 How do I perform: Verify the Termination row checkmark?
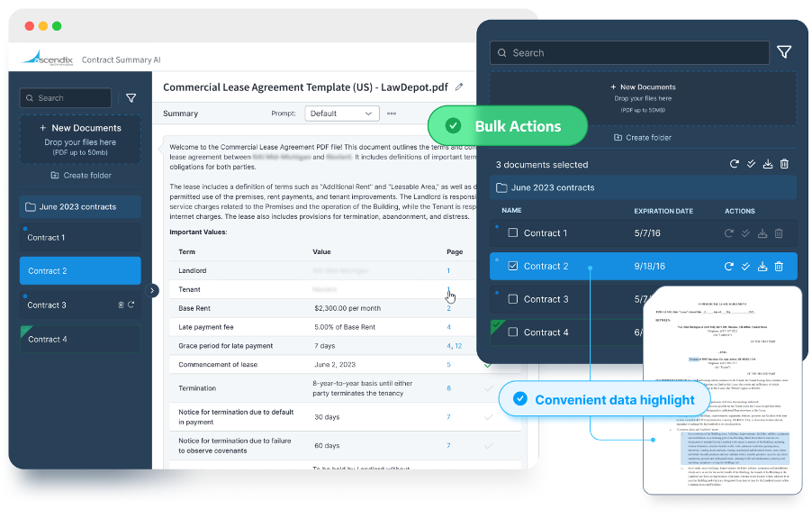(488, 388)
